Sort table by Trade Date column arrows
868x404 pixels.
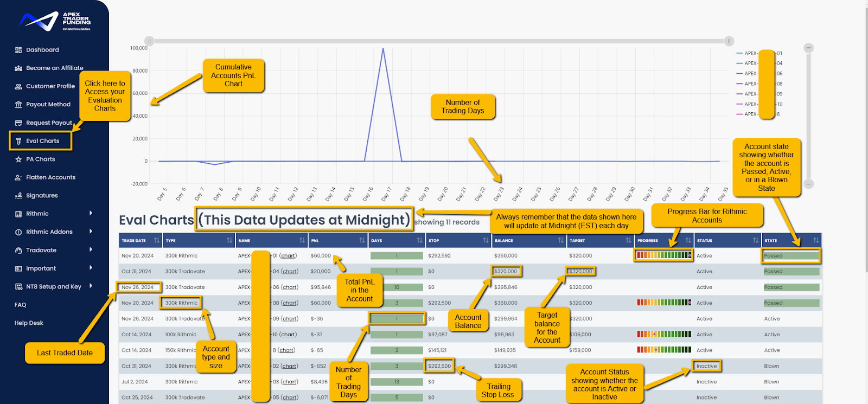pos(157,240)
